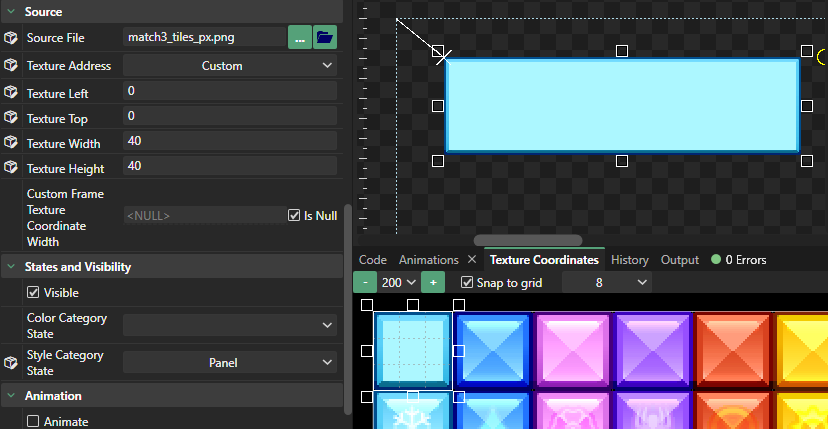Toggle the Visible checkbox
Screen dimensions: 828x429
coord(33,293)
